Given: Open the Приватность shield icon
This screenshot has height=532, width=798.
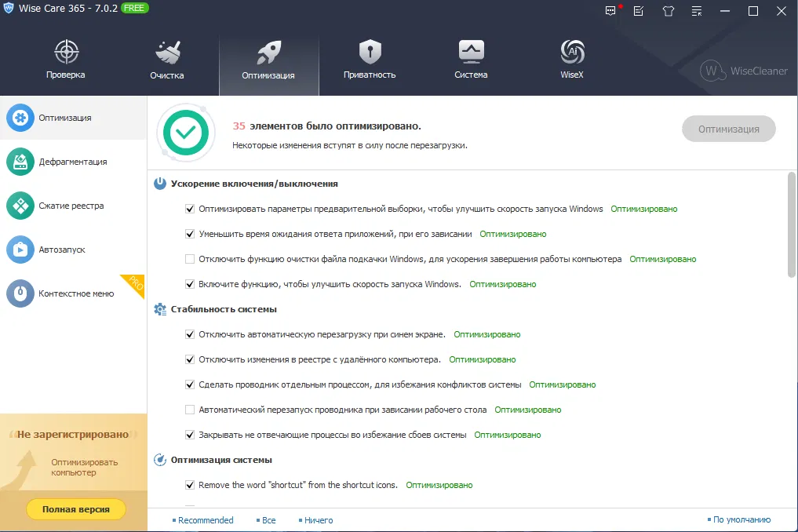Looking at the screenshot, I should coord(370,52).
